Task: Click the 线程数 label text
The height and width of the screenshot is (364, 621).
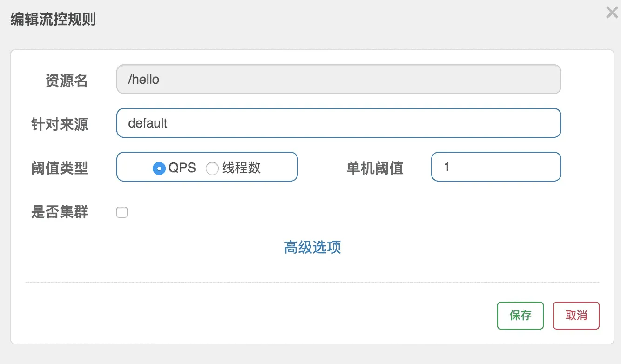Action: point(241,168)
